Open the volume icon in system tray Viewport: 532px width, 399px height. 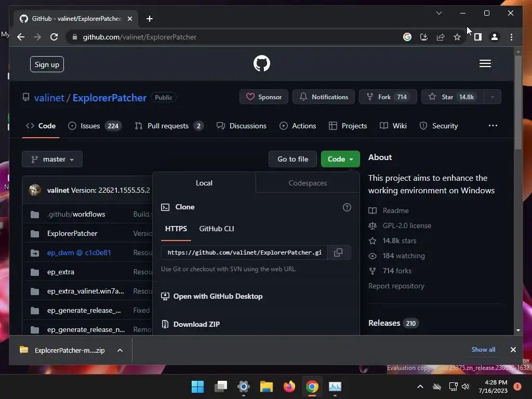point(465,387)
